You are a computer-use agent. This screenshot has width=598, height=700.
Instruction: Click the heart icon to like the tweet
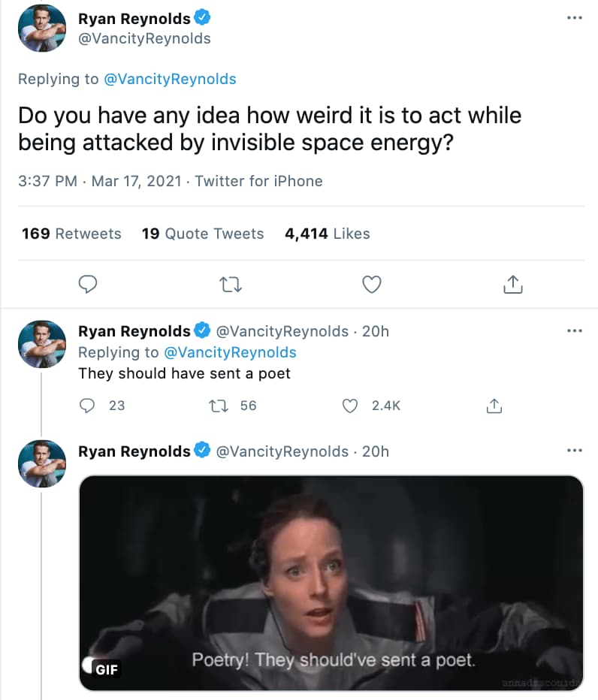click(x=371, y=284)
